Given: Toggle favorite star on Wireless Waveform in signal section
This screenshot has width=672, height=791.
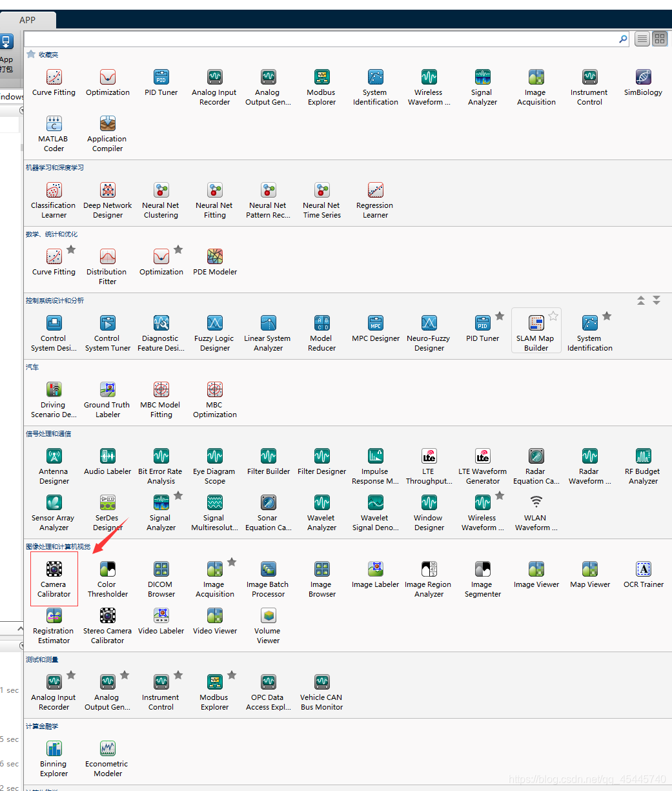Looking at the screenshot, I should tap(500, 495).
